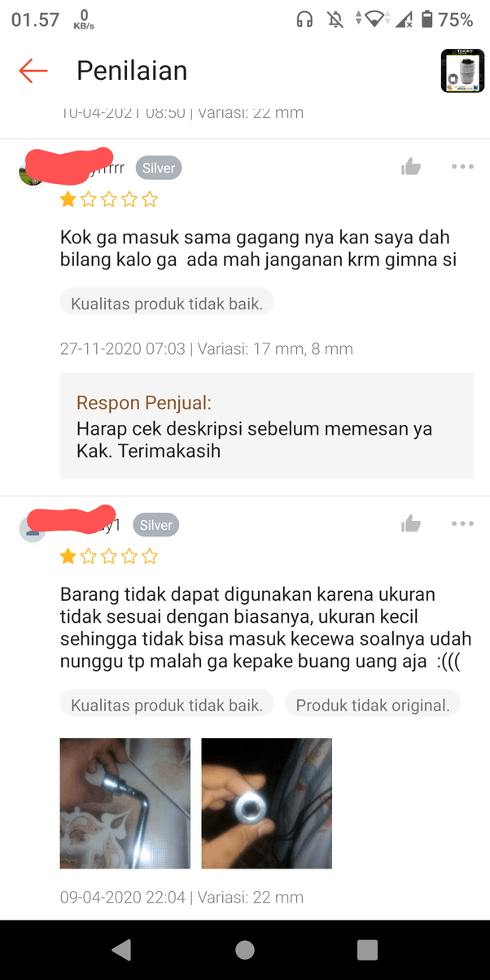The image size is (490, 980).
Task: Open the product thumbnail in header
Action: (x=462, y=71)
